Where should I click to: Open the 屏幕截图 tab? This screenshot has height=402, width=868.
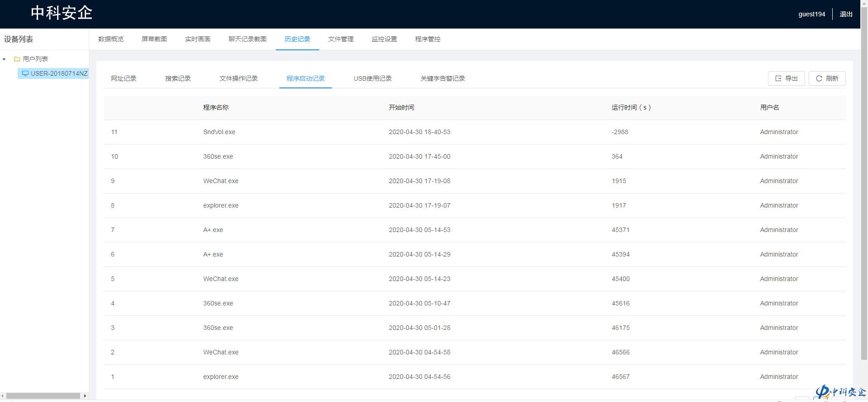(154, 39)
